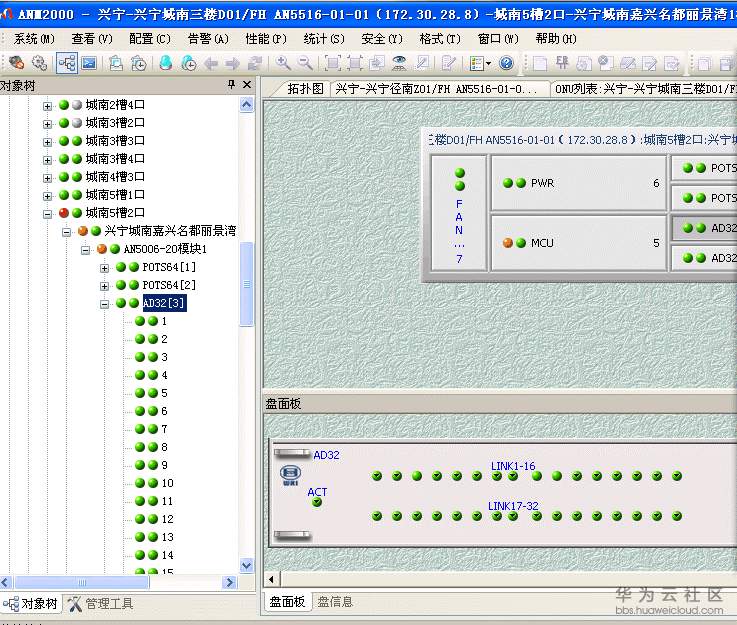Screen dimensions: 737x625
Task: Click the tree vertical scrollbar up arrow
Action: click(246, 104)
